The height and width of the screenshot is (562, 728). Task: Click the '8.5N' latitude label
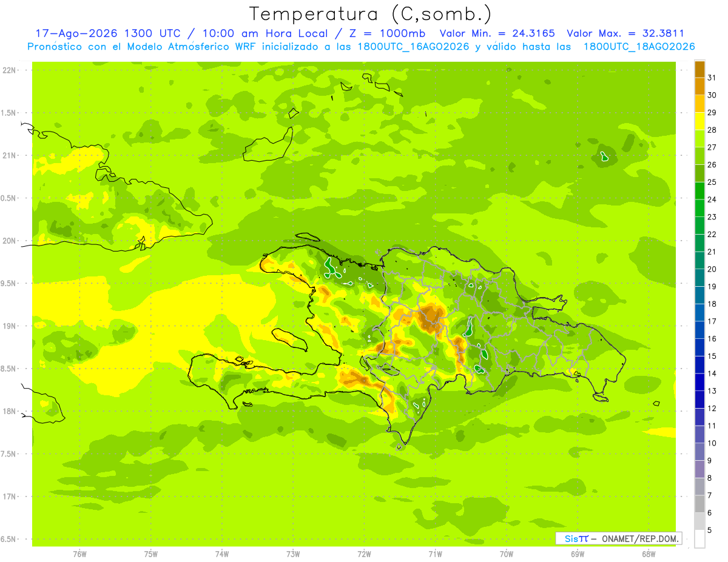coord(9,369)
